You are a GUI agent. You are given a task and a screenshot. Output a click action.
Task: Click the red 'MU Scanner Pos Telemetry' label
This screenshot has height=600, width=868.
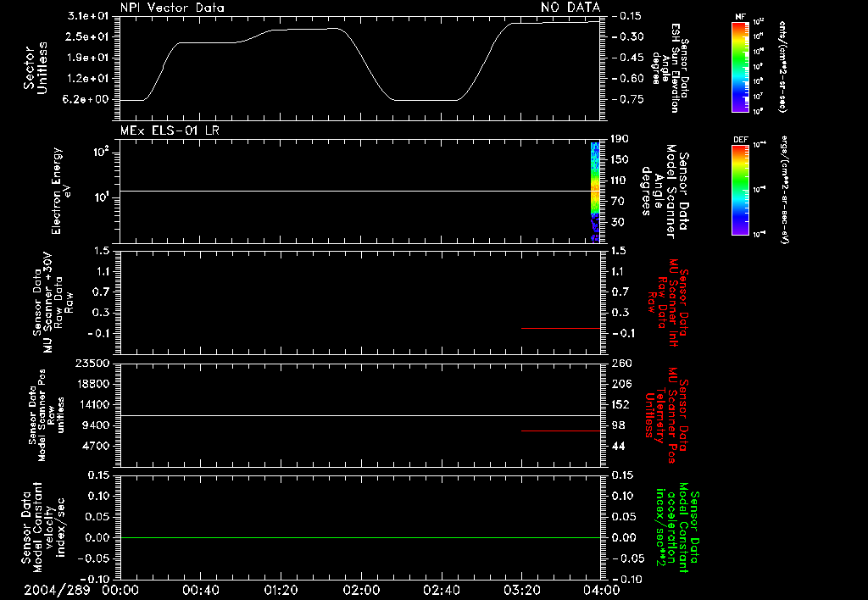coord(667,415)
